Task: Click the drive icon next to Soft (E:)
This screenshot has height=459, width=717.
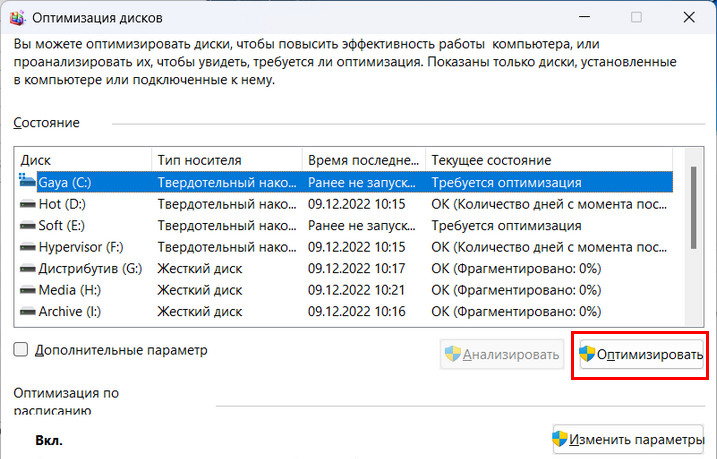Action: pos(27,225)
